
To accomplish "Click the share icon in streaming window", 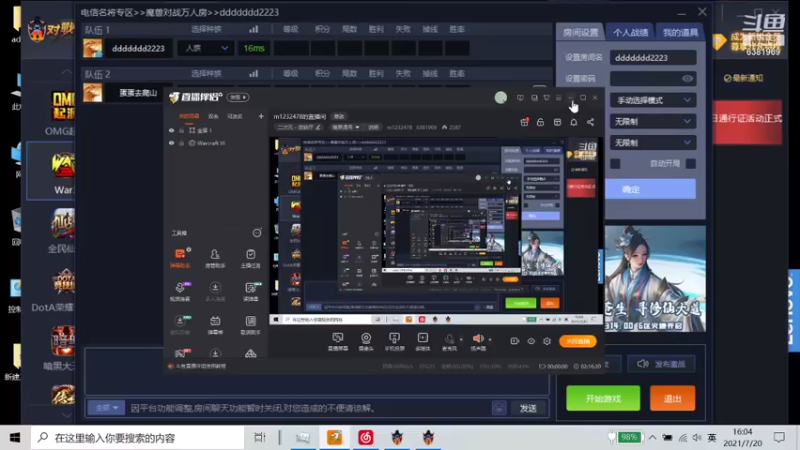I will pyautogui.click(x=590, y=122).
